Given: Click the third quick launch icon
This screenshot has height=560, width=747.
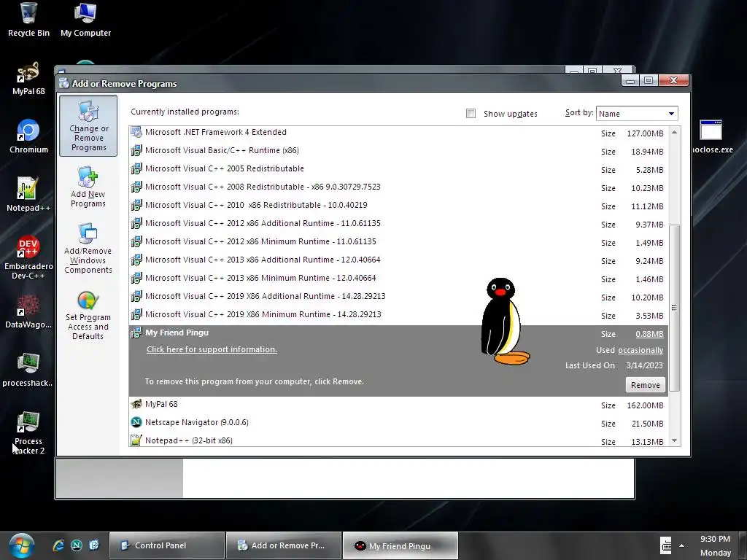Looking at the screenshot, I should [94, 545].
